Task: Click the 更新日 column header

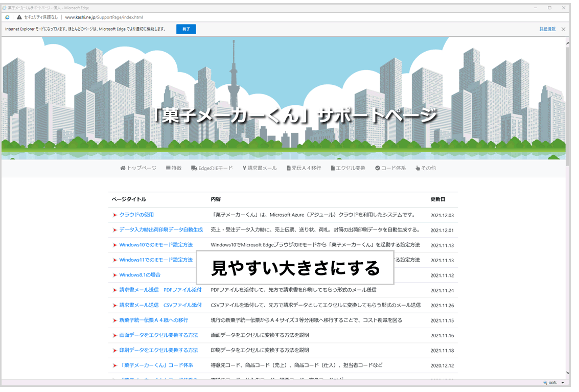Action: 437,199
